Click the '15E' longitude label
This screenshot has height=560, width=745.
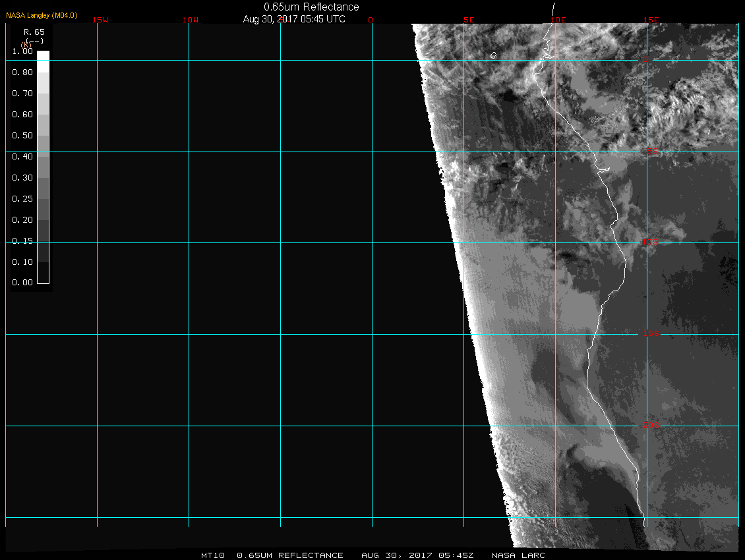point(651,20)
